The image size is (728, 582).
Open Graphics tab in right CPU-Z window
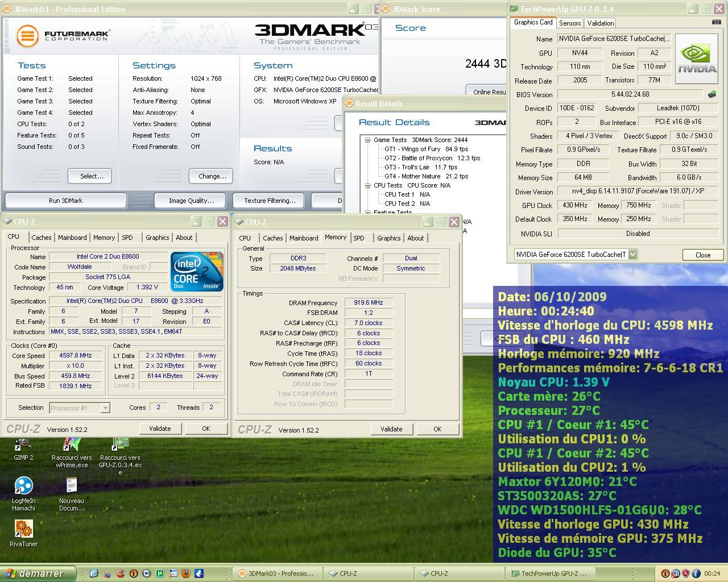point(389,238)
